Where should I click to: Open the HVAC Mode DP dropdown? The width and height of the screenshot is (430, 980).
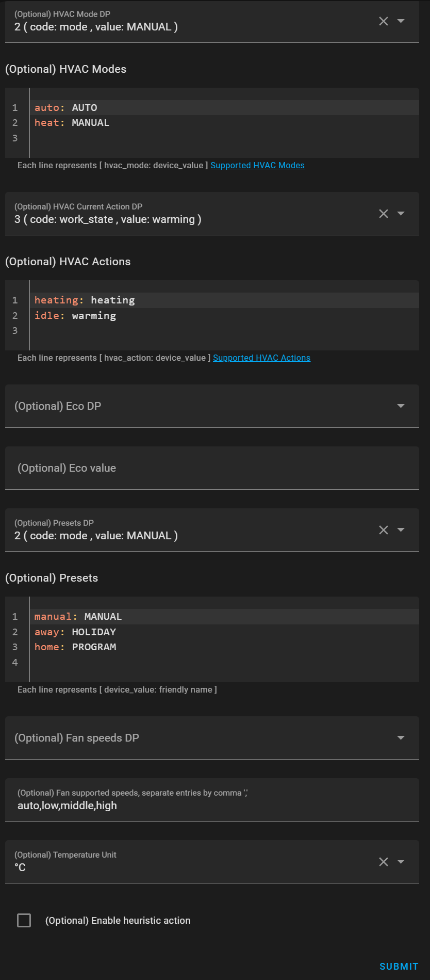pos(401,21)
